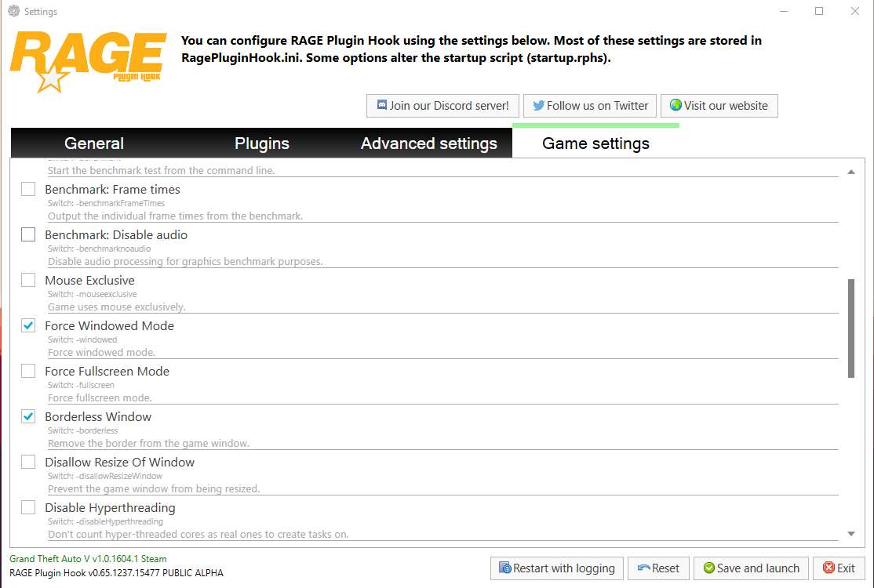Disable the Force Windowed Mode checkbox
874x588 pixels.
click(28, 325)
